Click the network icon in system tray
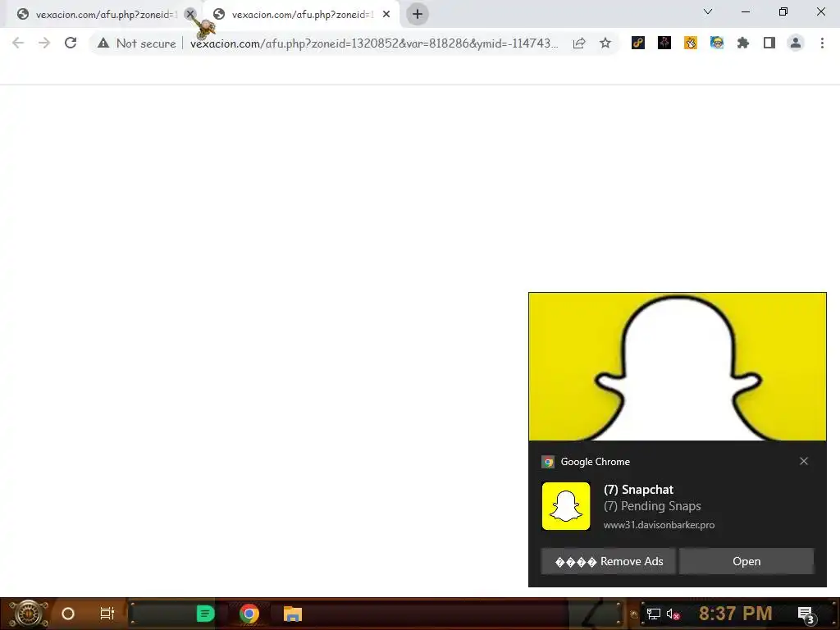840x630 pixels. [653, 614]
